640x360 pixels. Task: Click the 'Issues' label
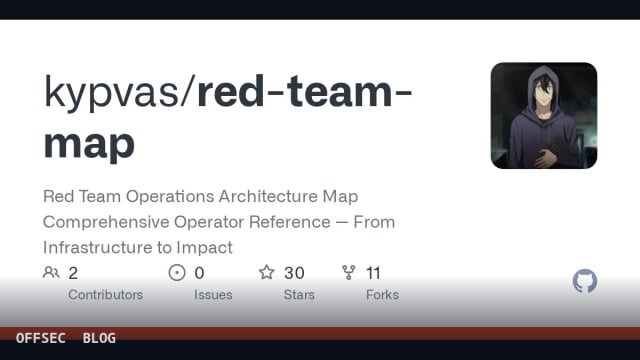[x=213, y=295]
